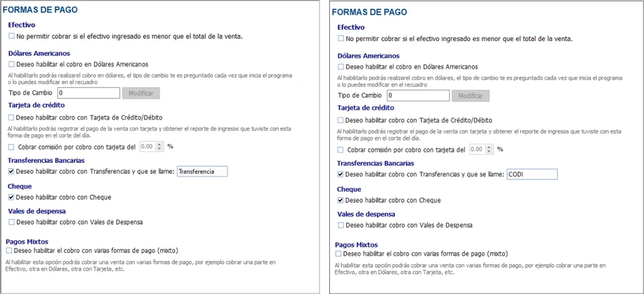Screen dimensions: 644x294
Task: Enable Pagos Mixtos checkbox in right panel
Action: 339,254
